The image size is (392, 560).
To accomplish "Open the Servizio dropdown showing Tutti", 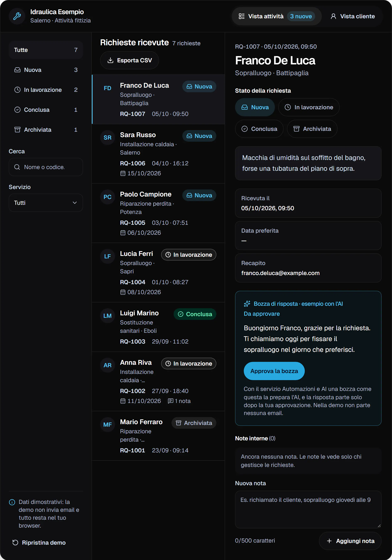I will click(x=46, y=203).
